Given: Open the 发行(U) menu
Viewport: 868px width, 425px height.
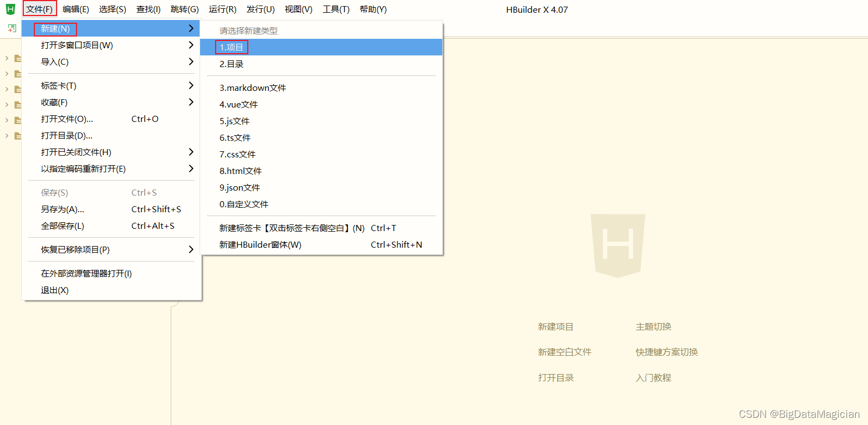Looking at the screenshot, I should (x=261, y=9).
